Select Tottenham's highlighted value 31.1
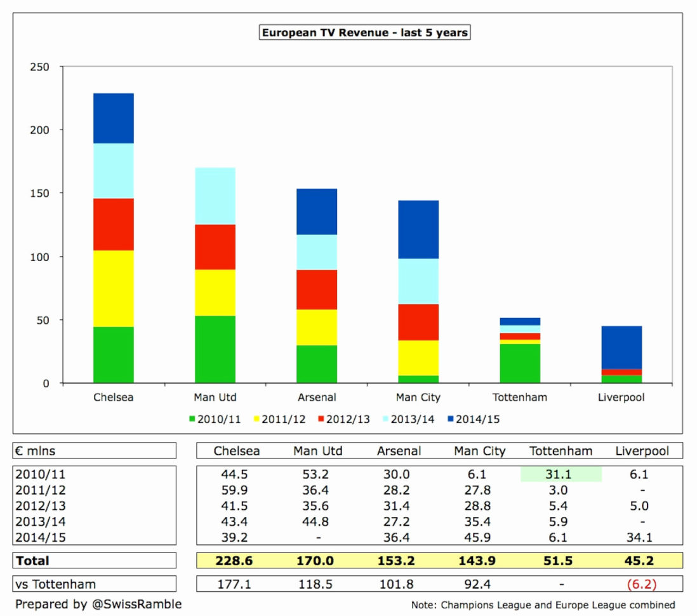Image resolution: width=697 pixels, height=616 pixels. point(561,474)
